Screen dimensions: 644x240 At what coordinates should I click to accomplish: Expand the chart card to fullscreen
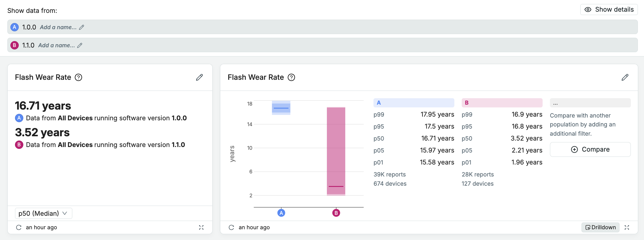(x=627, y=227)
